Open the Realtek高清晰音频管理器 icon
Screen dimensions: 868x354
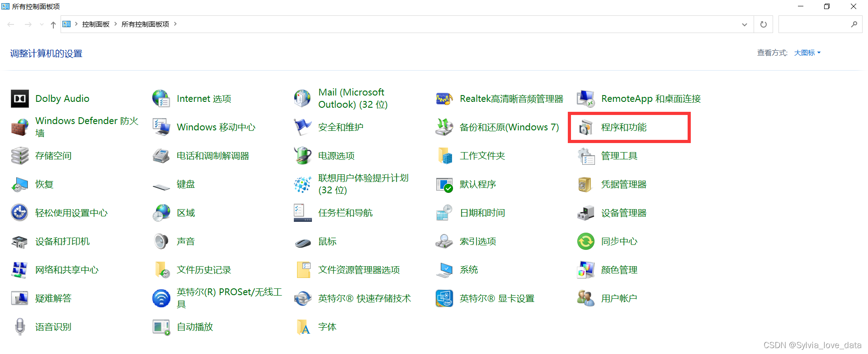tap(444, 99)
